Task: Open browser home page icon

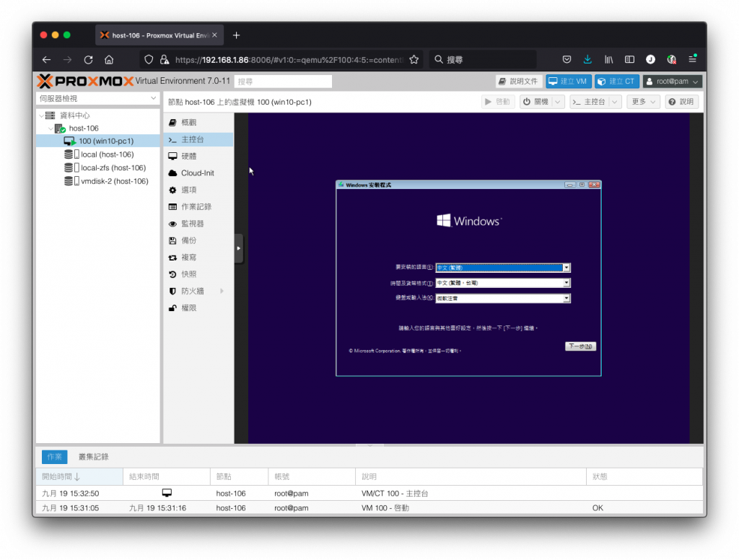Action: click(x=109, y=59)
